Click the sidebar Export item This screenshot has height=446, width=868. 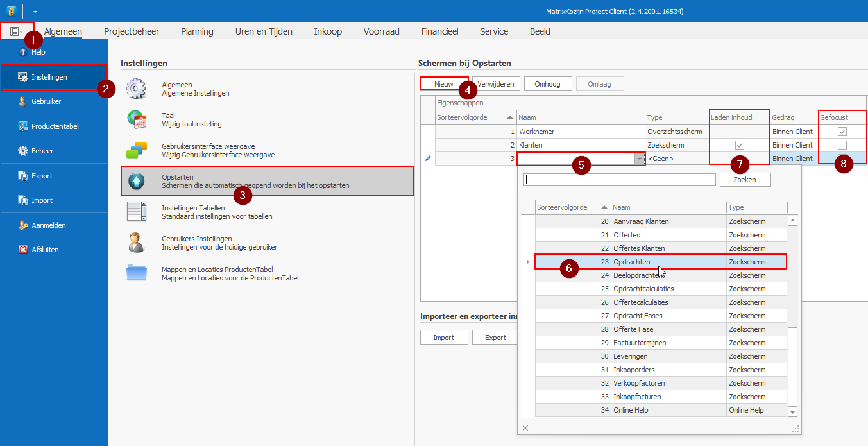[x=54, y=176]
